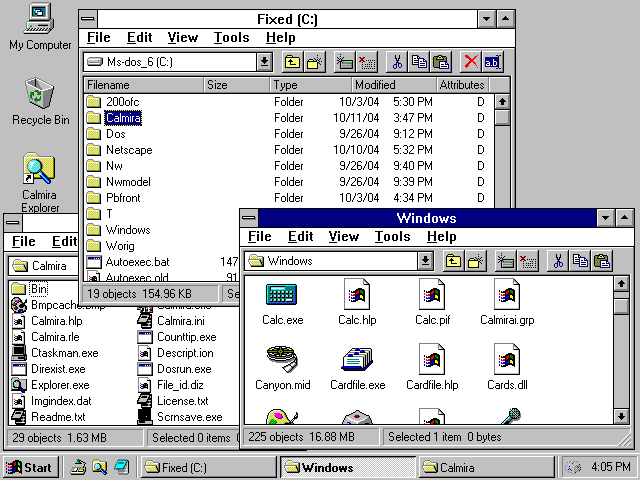Select the Calmira folder in Fixed (C:)

[123, 118]
